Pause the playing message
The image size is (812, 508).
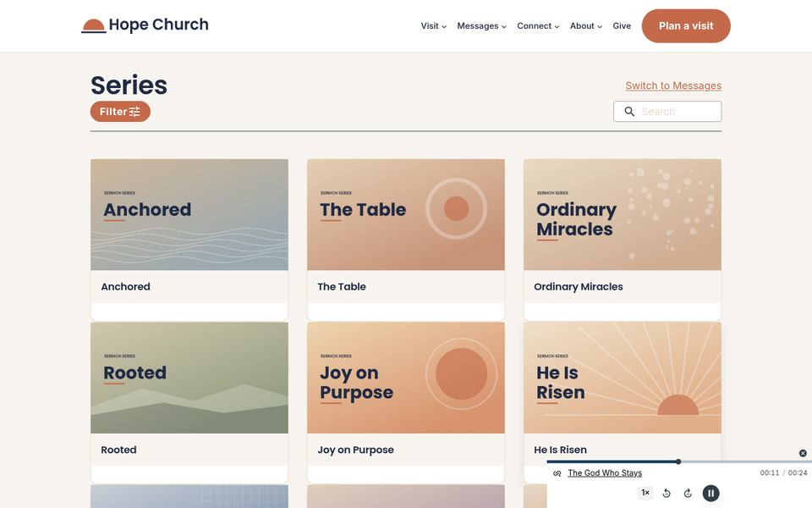711,494
